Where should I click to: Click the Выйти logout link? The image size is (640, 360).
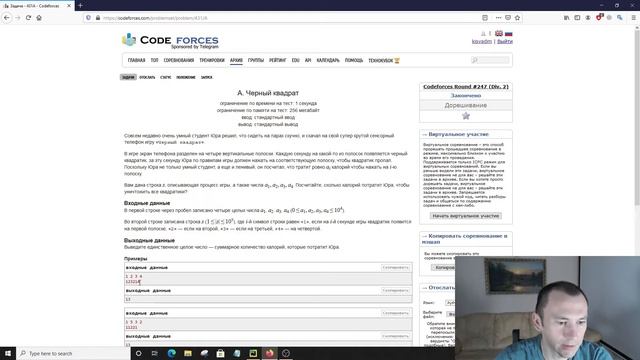point(505,41)
